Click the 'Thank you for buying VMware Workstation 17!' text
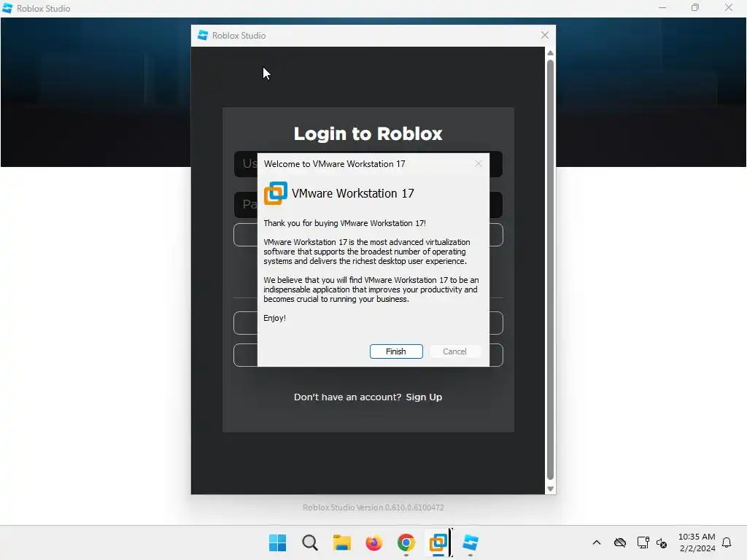The width and height of the screenshot is (747, 560). pyautogui.click(x=344, y=223)
